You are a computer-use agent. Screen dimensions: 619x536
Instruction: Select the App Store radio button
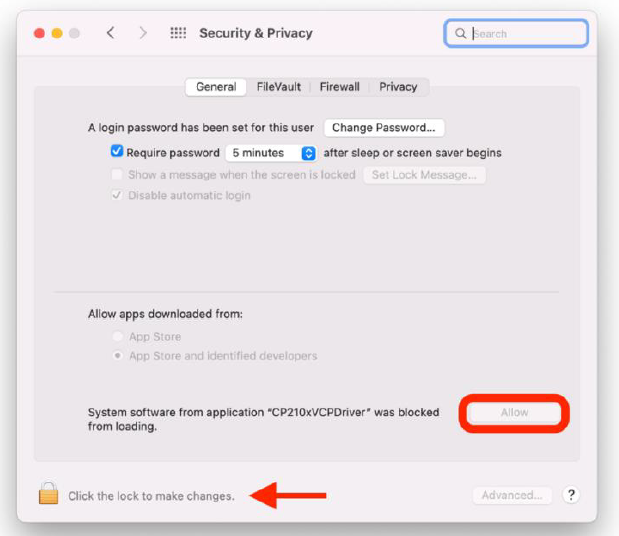click(x=119, y=337)
